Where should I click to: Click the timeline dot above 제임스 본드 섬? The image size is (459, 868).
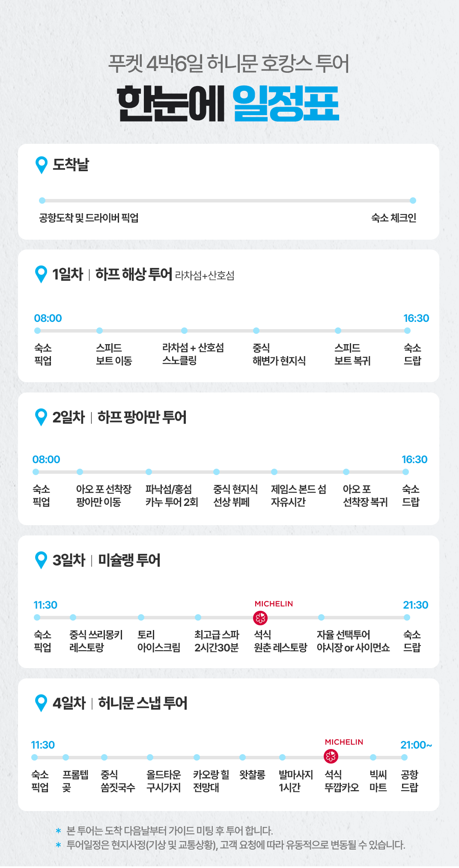(274, 472)
